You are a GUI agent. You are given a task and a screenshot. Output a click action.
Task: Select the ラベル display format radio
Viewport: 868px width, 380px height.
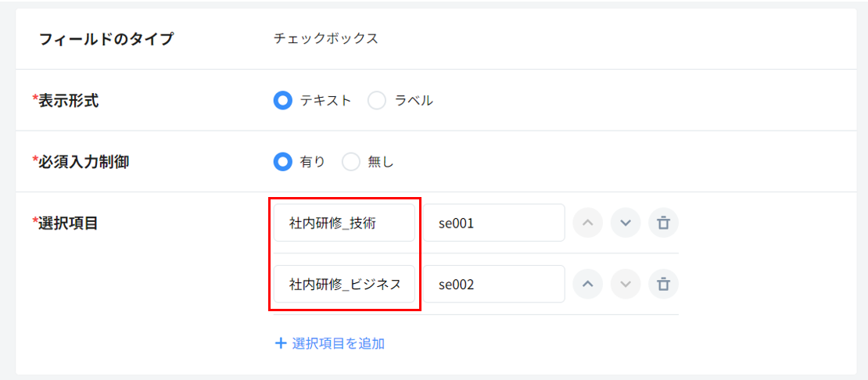377,101
